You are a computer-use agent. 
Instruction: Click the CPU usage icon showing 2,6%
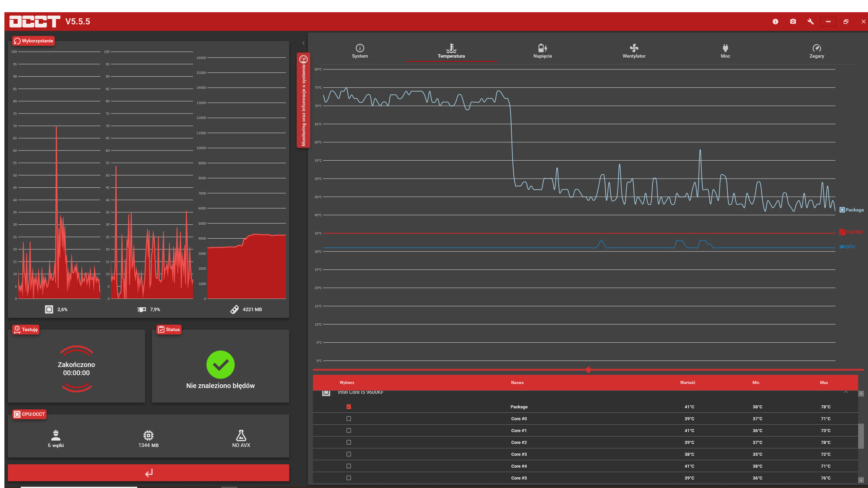coord(49,309)
